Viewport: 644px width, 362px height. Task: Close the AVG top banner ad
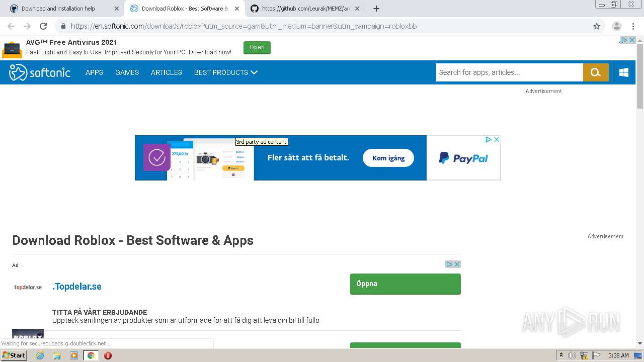(632, 40)
